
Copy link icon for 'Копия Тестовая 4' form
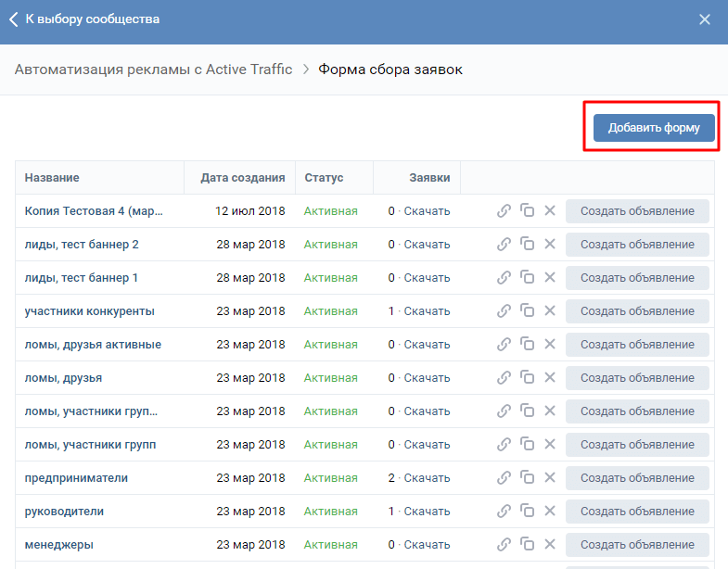click(504, 211)
